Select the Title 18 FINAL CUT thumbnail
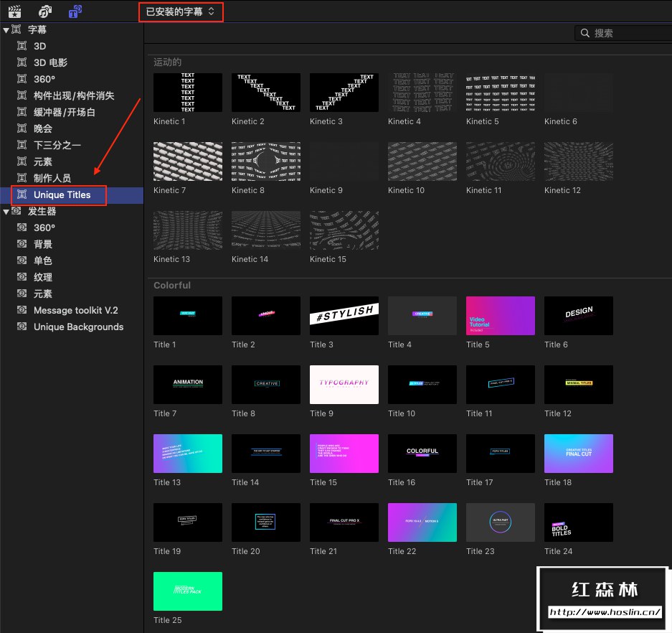672x633 pixels. 579,454
